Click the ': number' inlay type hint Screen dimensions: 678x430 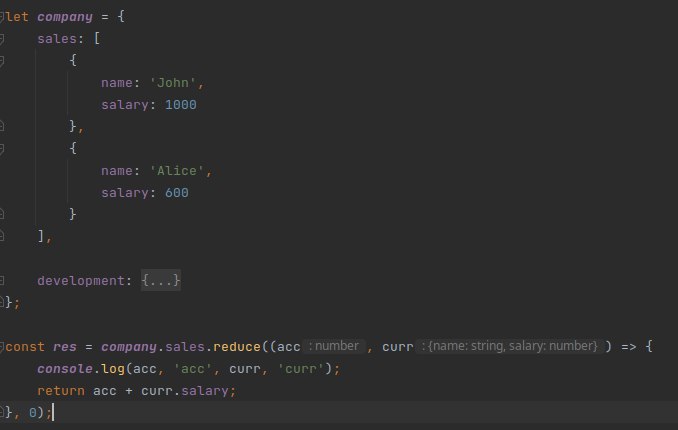point(334,346)
